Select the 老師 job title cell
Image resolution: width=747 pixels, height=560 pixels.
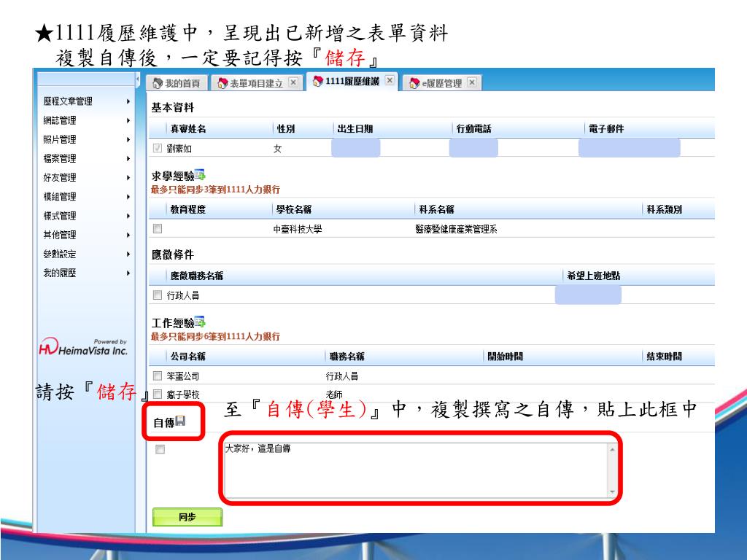(x=334, y=394)
